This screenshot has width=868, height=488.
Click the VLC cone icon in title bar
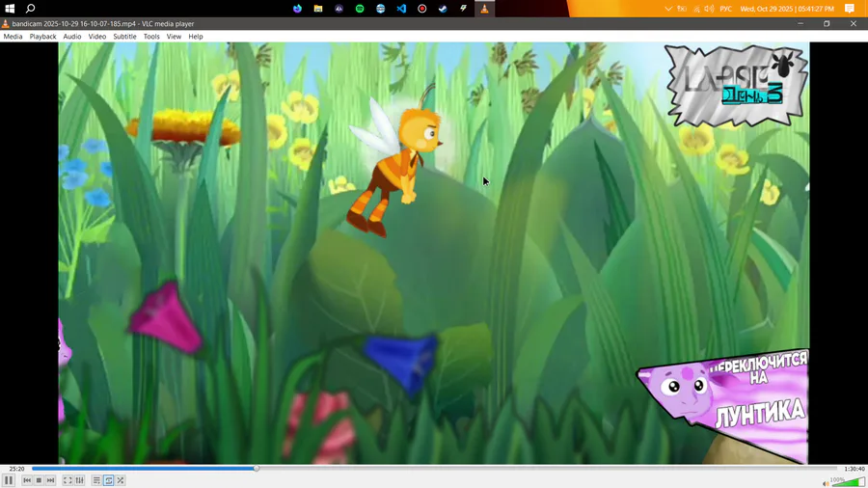tap(6, 24)
